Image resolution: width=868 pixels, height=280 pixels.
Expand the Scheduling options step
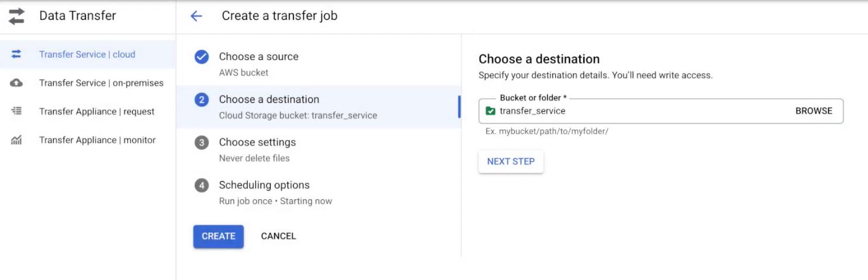click(x=319, y=192)
